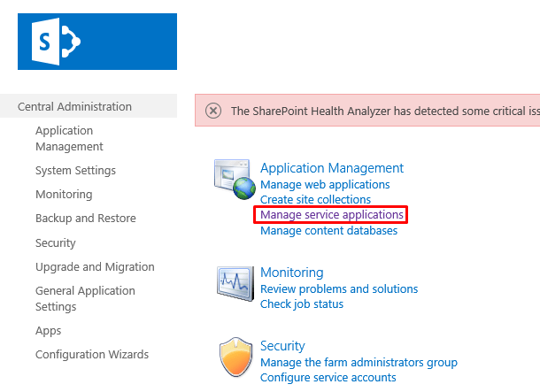Open Configure service accounts link

pos(328,378)
